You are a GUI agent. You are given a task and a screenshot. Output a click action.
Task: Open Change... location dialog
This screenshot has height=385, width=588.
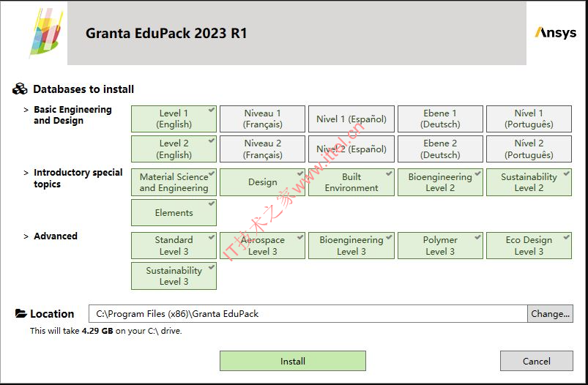[550, 314]
